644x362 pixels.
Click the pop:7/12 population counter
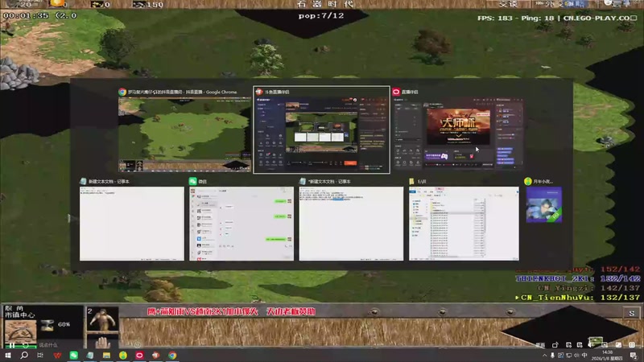pos(321,15)
